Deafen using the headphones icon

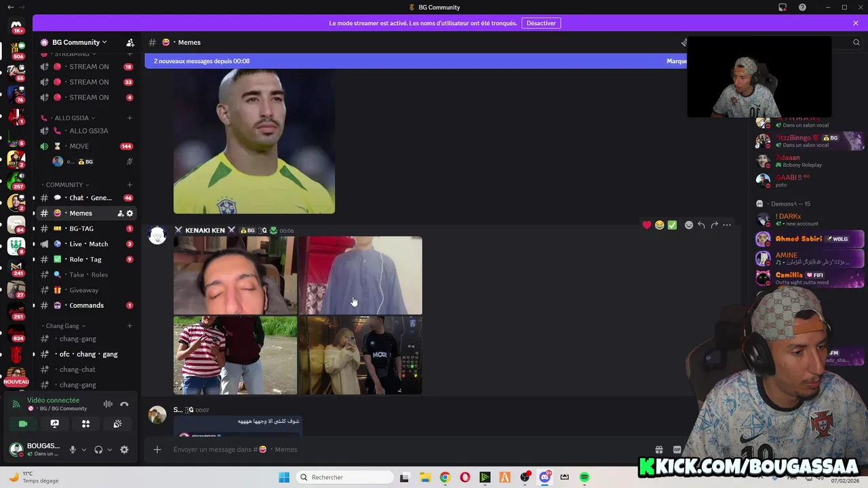(x=98, y=449)
